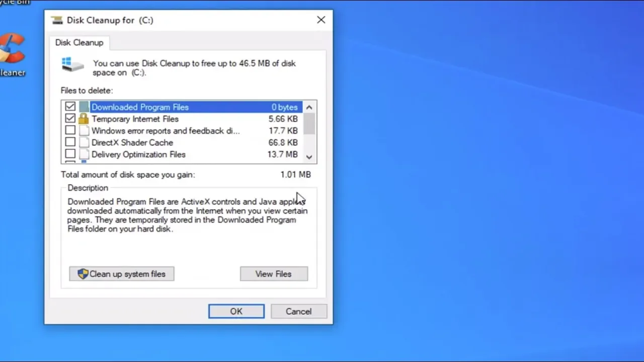Click the Cancel button
The height and width of the screenshot is (362, 644).
[x=299, y=311]
